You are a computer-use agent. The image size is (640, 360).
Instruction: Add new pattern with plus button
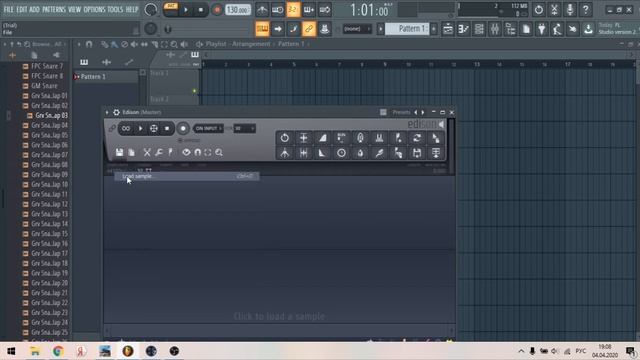[x=434, y=29]
